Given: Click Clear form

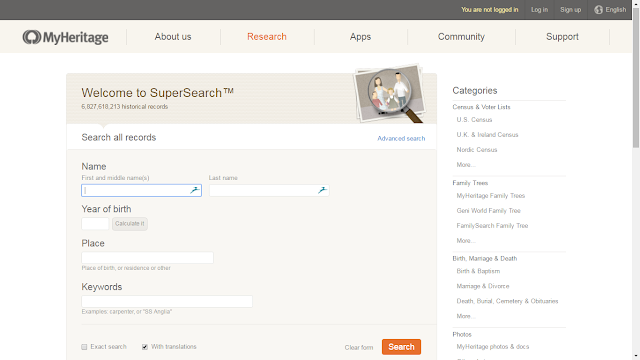Looking at the screenshot, I should 359,347.
